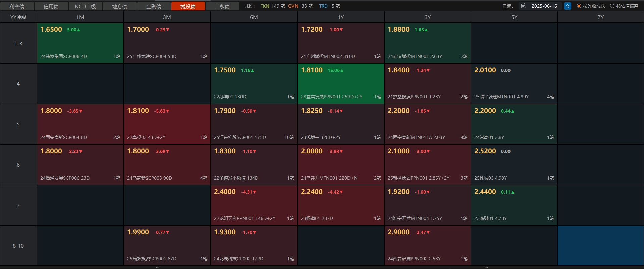This screenshot has width=644, height=269.
Task: Open the 23临财01 4.78Y cell
Action: [x=514, y=205]
